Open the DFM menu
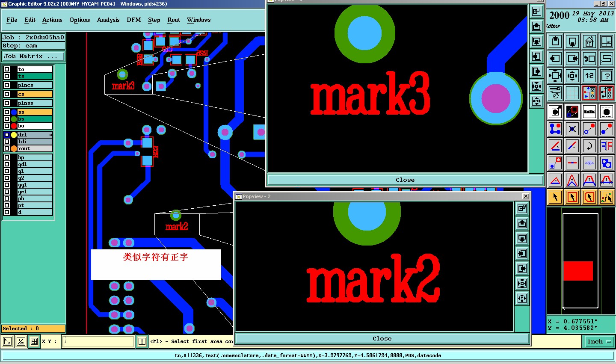The width and height of the screenshot is (616, 364). (x=134, y=20)
